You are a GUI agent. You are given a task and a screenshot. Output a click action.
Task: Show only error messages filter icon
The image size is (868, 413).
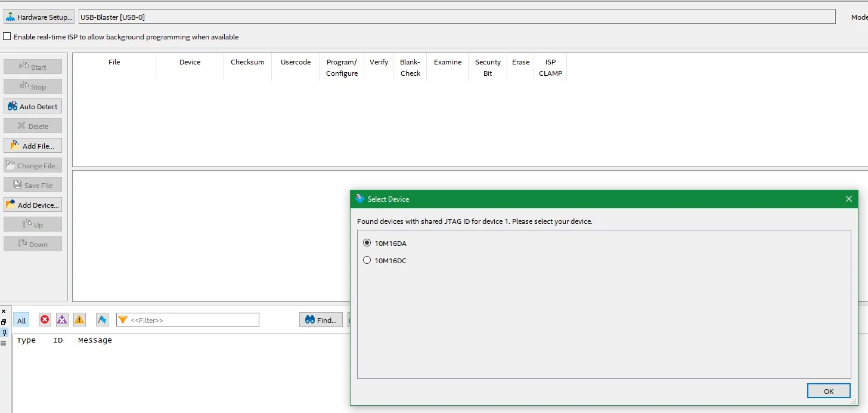pos(45,320)
